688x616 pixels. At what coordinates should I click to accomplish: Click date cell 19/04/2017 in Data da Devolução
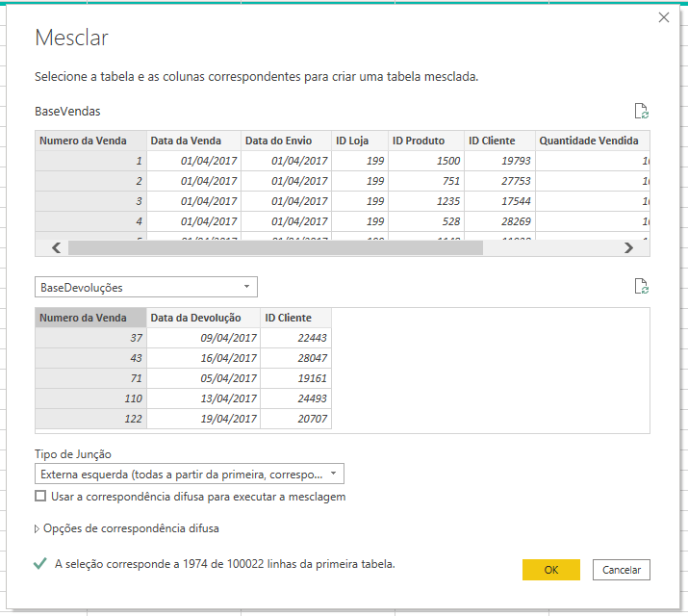(204, 419)
